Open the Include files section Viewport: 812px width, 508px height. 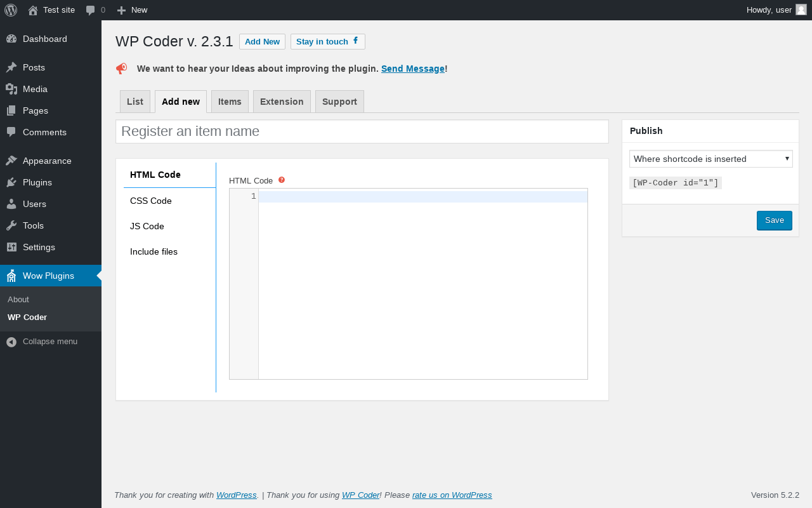[169, 251]
